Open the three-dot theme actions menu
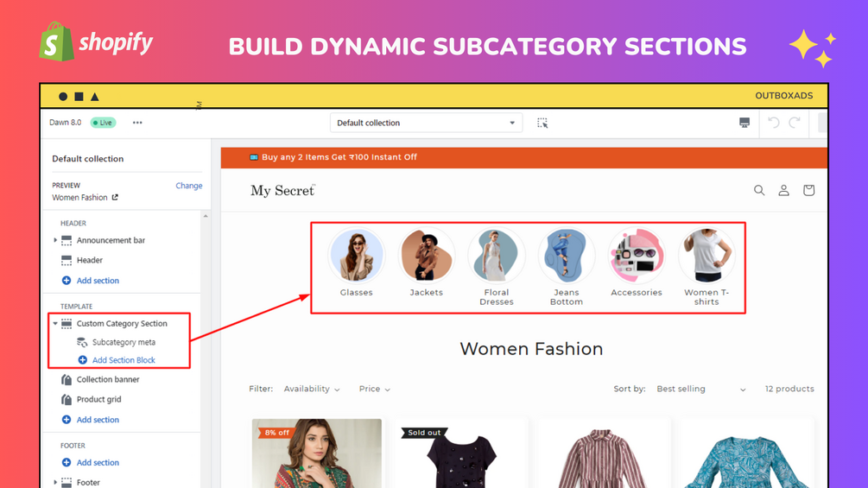This screenshot has width=868, height=488. (x=137, y=123)
